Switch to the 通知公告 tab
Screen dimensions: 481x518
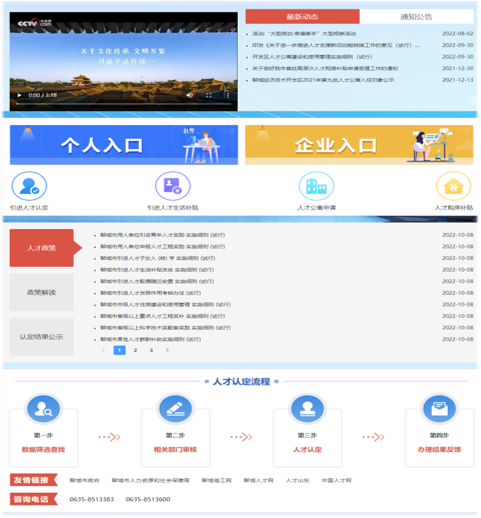(x=416, y=17)
